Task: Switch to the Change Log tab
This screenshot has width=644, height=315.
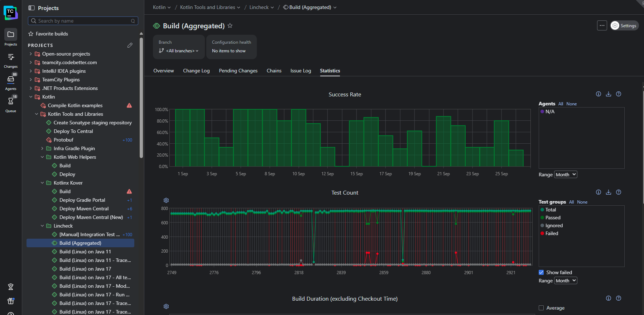Action: tap(196, 71)
